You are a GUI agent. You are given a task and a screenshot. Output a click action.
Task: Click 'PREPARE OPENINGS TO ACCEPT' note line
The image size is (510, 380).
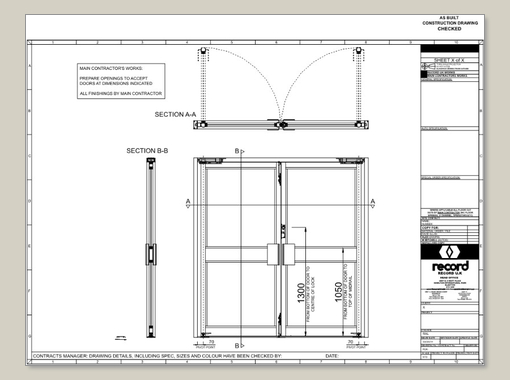pyautogui.click(x=113, y=78)
